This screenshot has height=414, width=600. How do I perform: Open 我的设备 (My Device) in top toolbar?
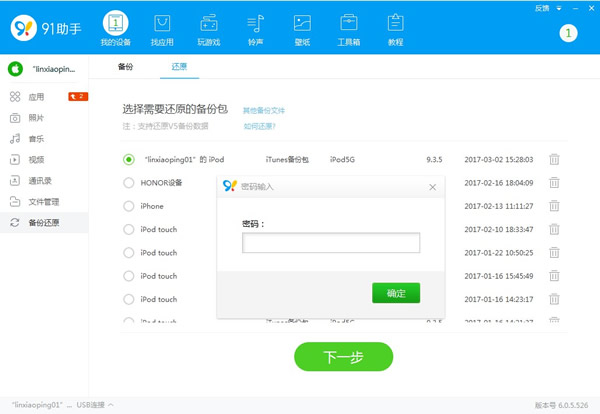tap(115, 29)
